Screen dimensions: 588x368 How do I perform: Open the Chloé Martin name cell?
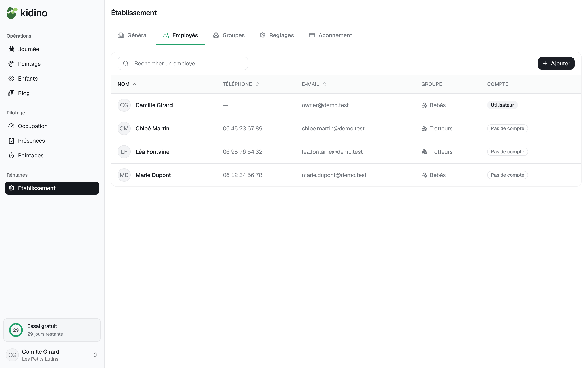(x=152, y=129)
